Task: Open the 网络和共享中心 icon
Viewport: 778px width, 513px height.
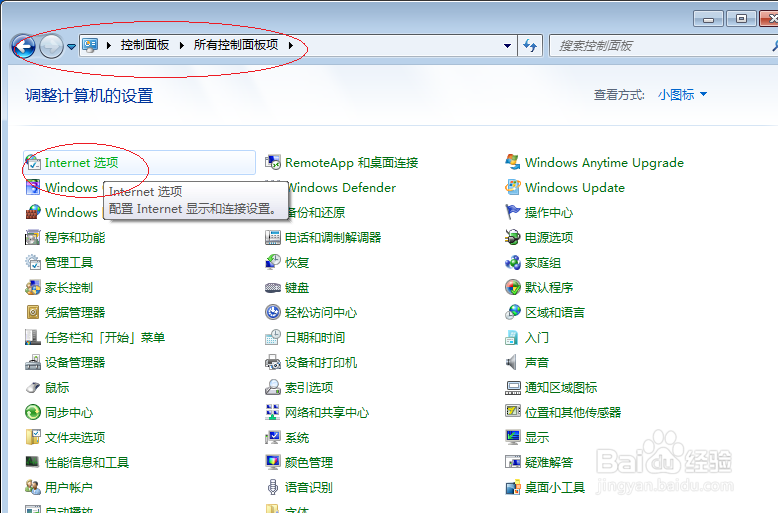Action: click(x=273, y=412)
